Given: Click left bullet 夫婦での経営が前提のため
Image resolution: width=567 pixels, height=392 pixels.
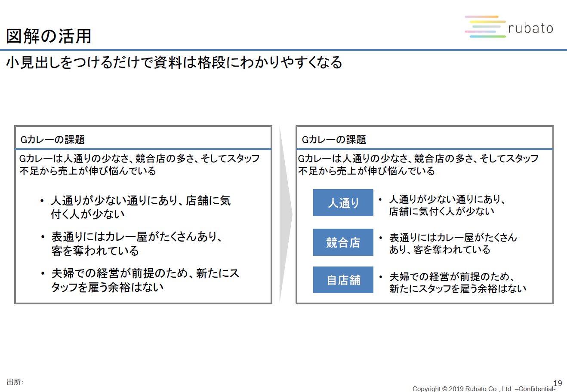Looking at the screenshot, I should [145, 280].
